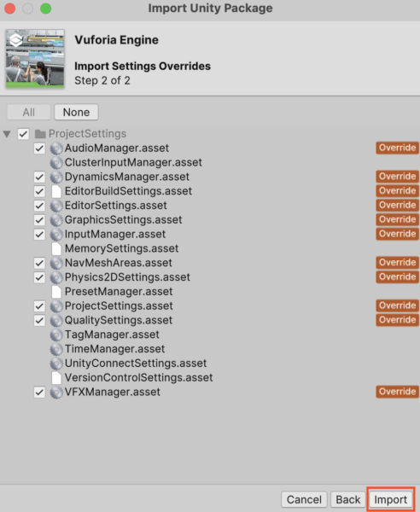Go Back to the previous step
This screenshot has width=420, height=512.
click(348, 499)
